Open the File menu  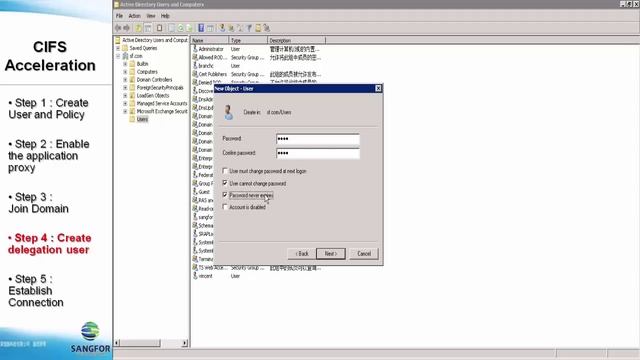[119, 16]
